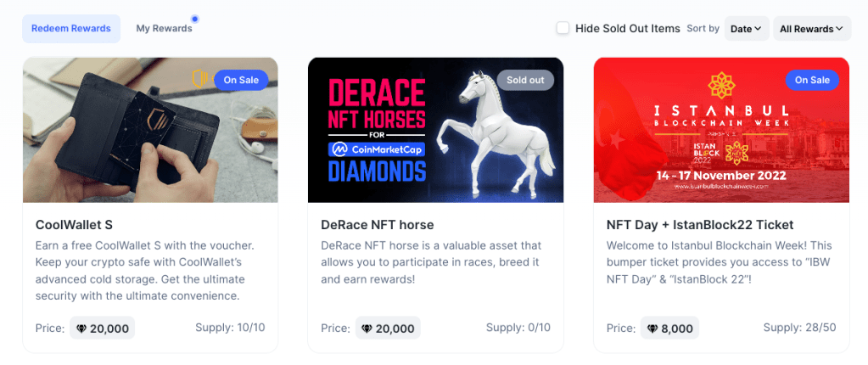This screenshot has width=868, height=365.
Task: Click the diamond icon on CoolWallet S price
Action: coord(81,328)
